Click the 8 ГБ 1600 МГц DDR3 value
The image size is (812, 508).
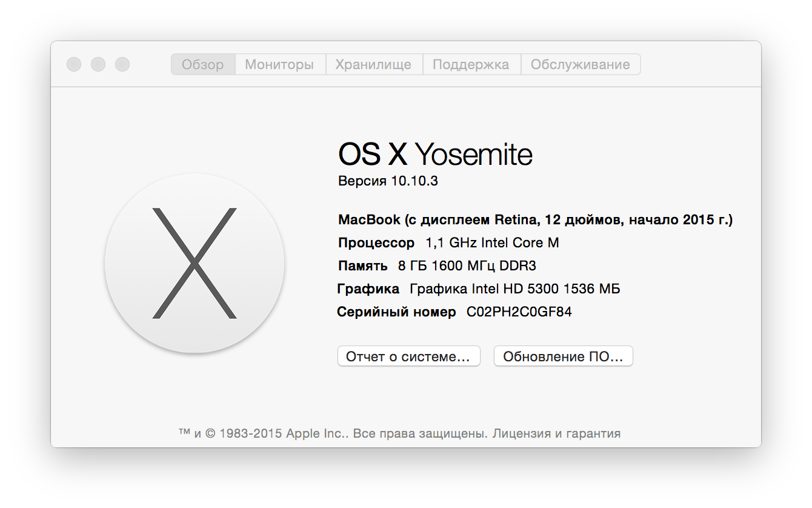tap(467, 266)
